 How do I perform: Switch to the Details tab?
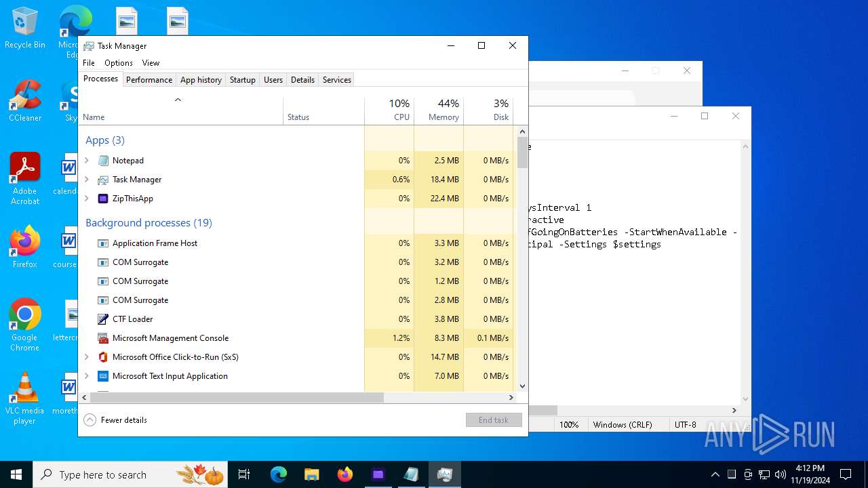302,80
